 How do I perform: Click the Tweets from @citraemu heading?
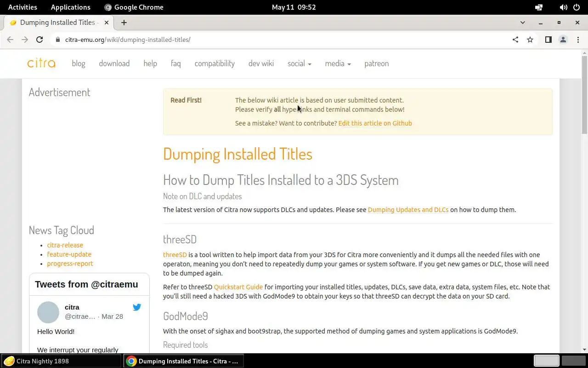[x=86, y=284]
